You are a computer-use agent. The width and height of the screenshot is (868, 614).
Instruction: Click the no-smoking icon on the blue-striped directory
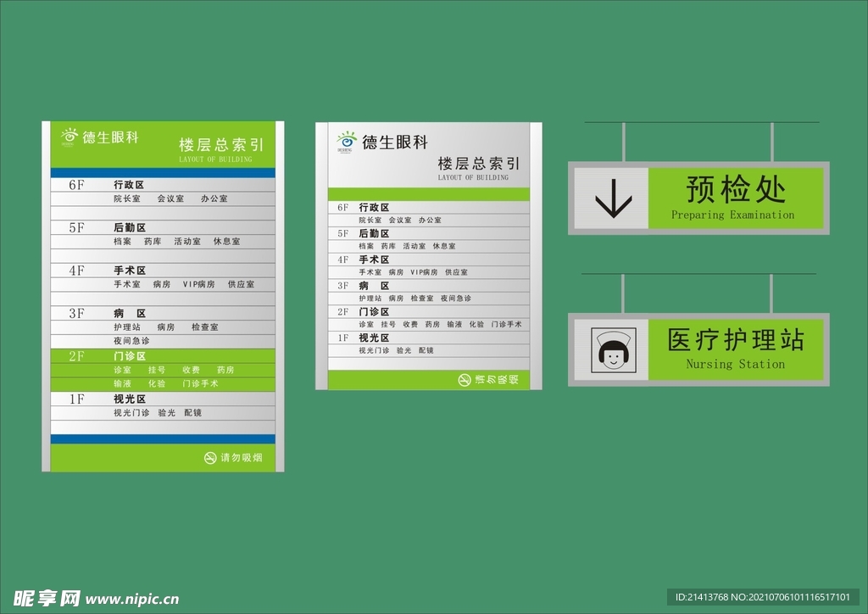pos(210,458)
